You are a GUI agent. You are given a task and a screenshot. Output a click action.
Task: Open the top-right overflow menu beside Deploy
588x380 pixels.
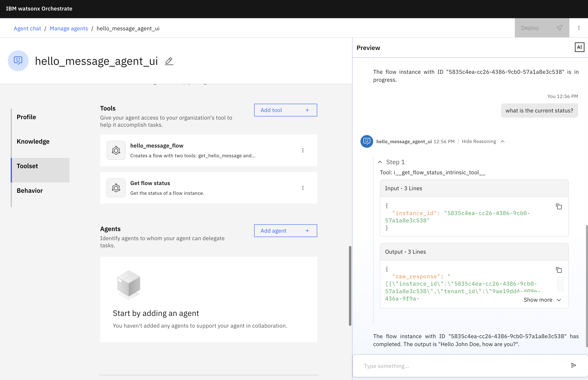click(x=579, y=28)
